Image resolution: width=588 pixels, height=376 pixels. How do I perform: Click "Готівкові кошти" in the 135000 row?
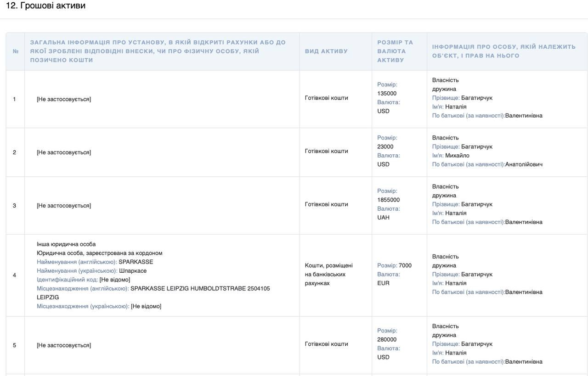(327, 98)
